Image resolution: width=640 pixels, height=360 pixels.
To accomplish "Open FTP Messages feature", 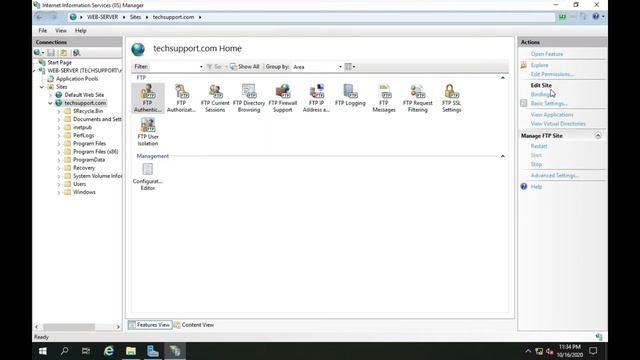I will [384, 98].
